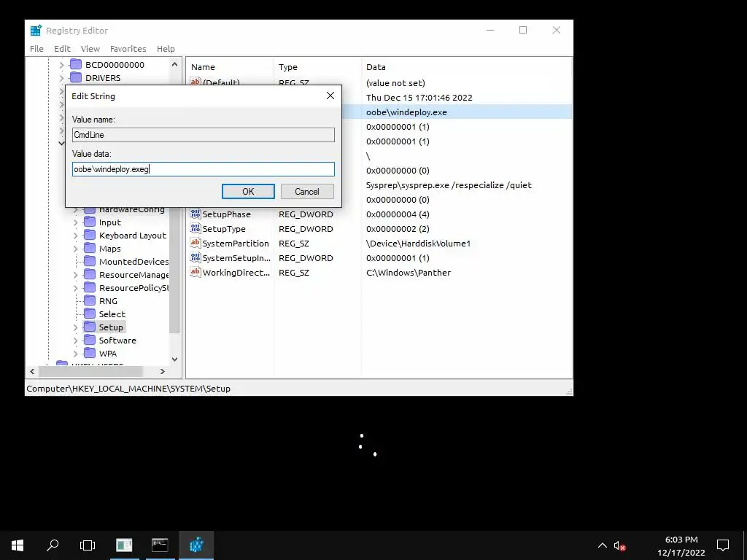This screenshot has width=747, height=560.
Task: Click the SetupPhase DWORD value icon
Action: click(196, 214)
